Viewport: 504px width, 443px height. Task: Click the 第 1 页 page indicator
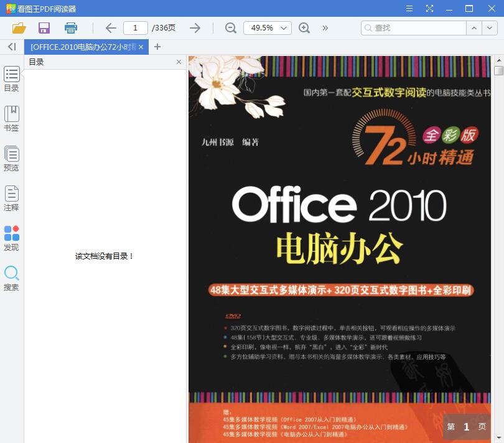click(x=467, y=427)
